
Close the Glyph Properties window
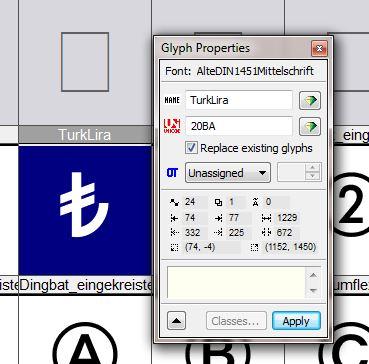click(319, 49)
